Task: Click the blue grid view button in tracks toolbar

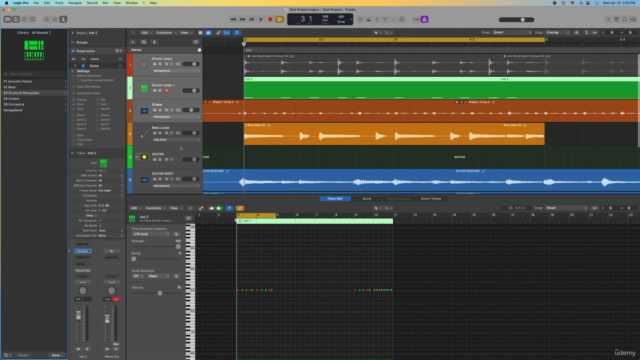Action: (x=208, y=33)
